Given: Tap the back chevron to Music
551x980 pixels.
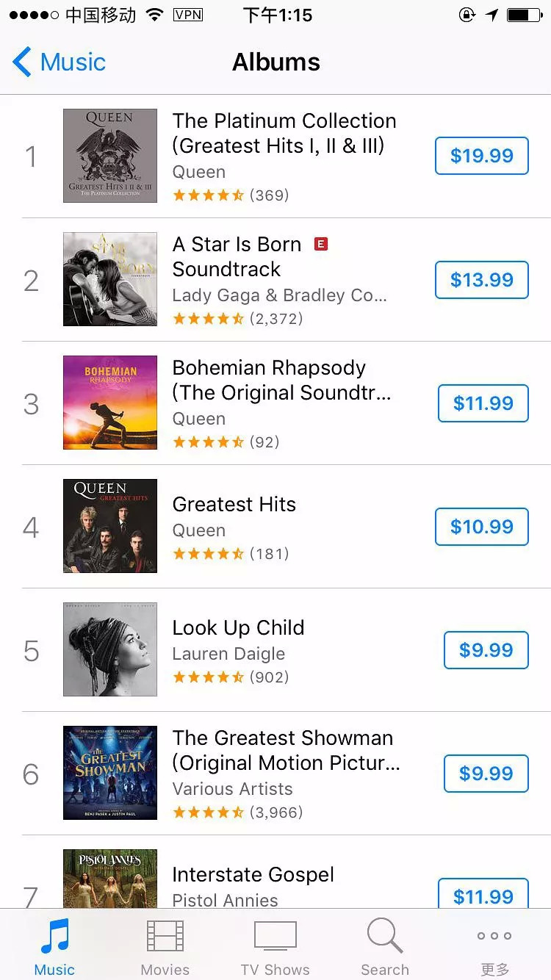Looking at the screenshot, I should coord(22,62).
